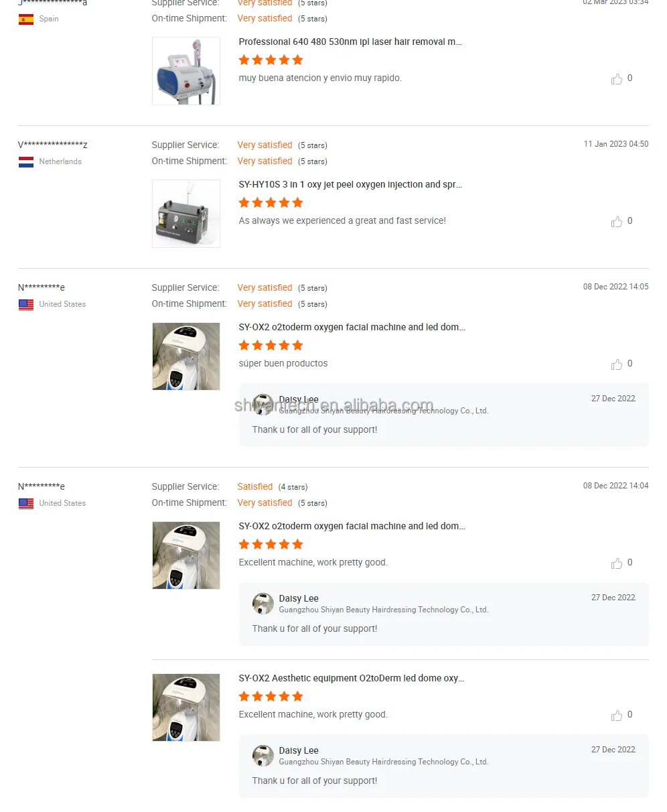
Task: Like the 'muy buena atencion' review with thumbs-up
Action: 617,79
